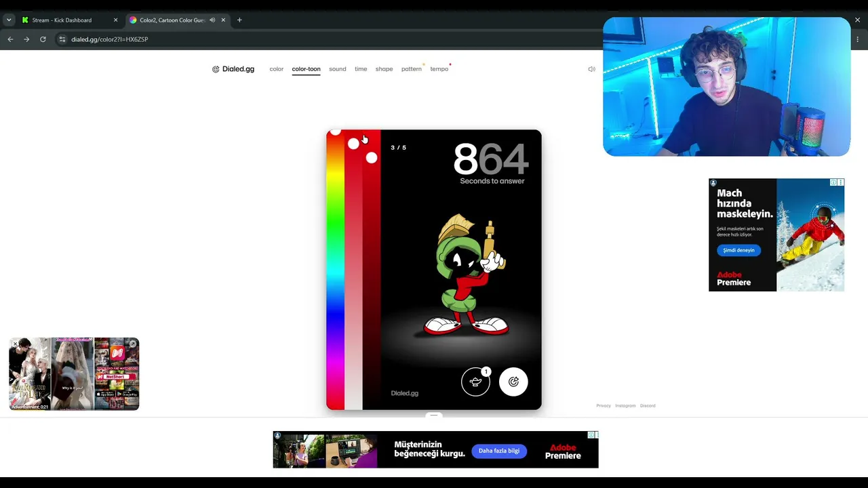Expand the browser tab search dropdown

(x=9, y=20)
